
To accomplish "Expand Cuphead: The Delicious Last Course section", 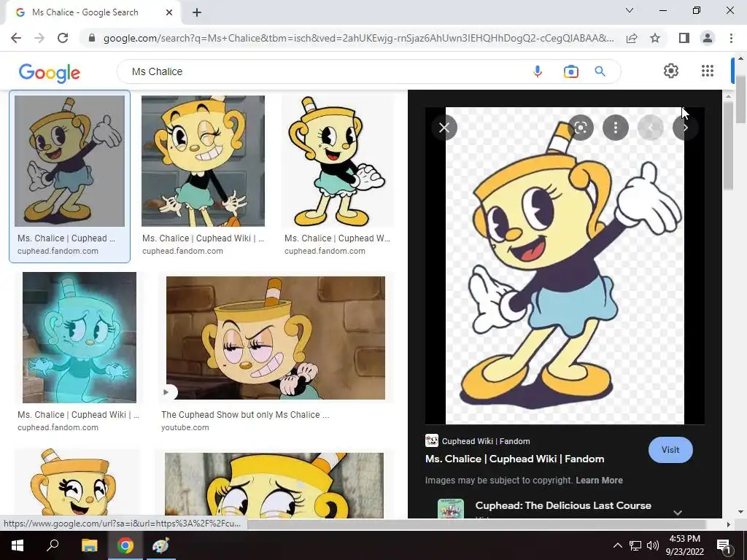I will pos(678,513).
